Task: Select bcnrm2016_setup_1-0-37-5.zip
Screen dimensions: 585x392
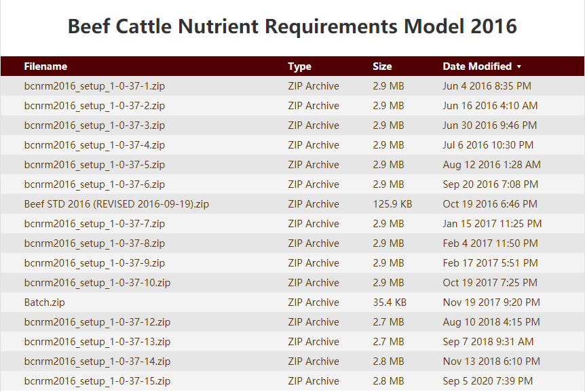Action: pos(94,165)
